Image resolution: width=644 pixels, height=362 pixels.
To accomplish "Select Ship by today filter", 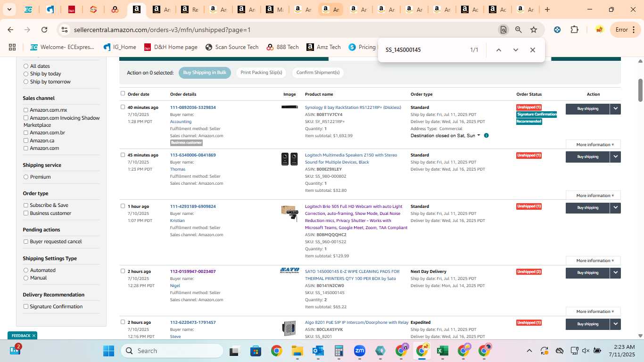I will [26, 74].
